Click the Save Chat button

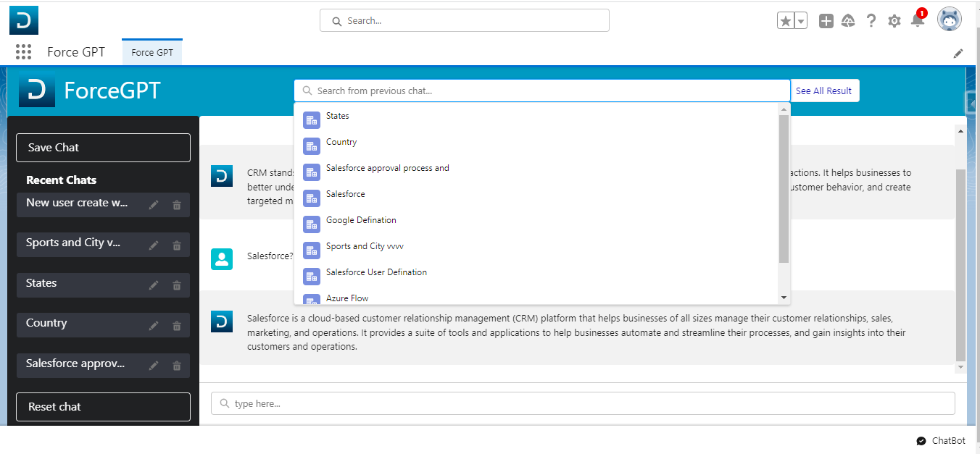103,148
